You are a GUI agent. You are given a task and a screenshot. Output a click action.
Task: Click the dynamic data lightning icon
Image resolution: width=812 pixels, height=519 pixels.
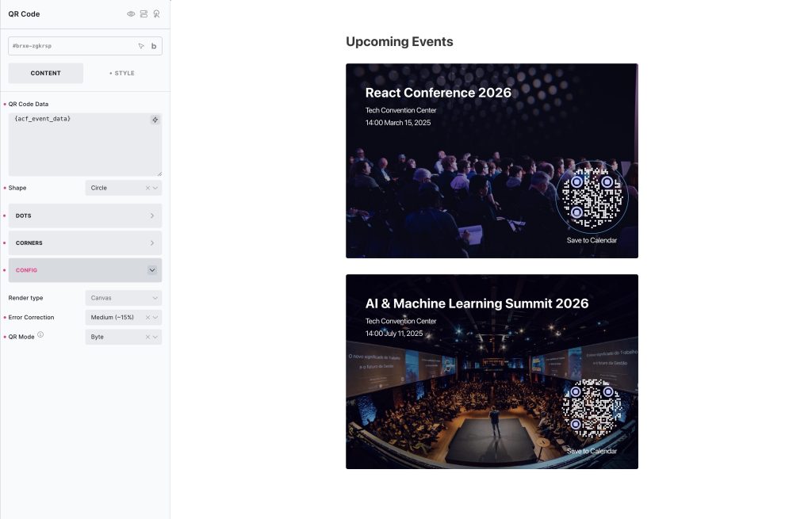tap(155, 120)
